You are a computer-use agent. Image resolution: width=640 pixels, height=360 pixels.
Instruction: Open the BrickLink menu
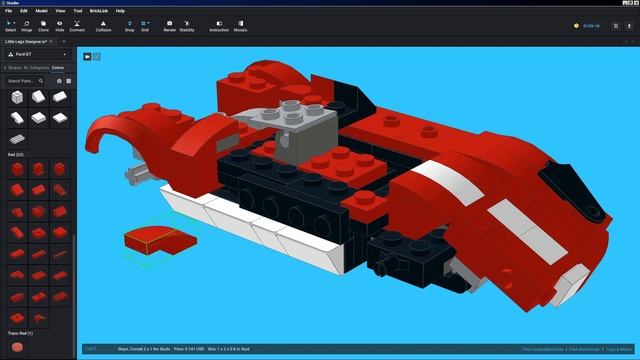tap(99, 11)
